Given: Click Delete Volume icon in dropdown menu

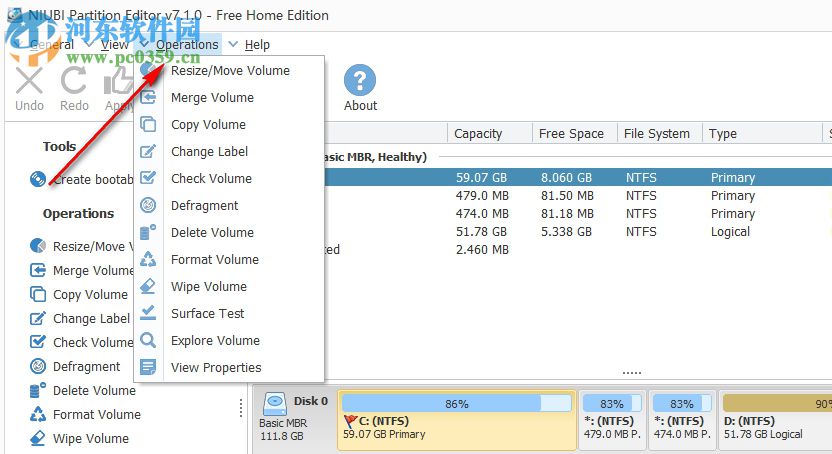Looking at the screenshot, I should coord(148,232).
